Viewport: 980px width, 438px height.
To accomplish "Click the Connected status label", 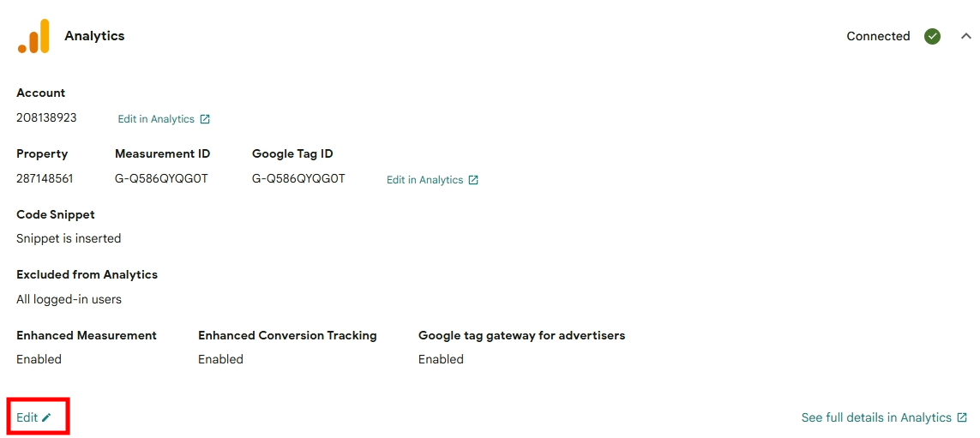I will pyautogui.click(x=878, y=36).
